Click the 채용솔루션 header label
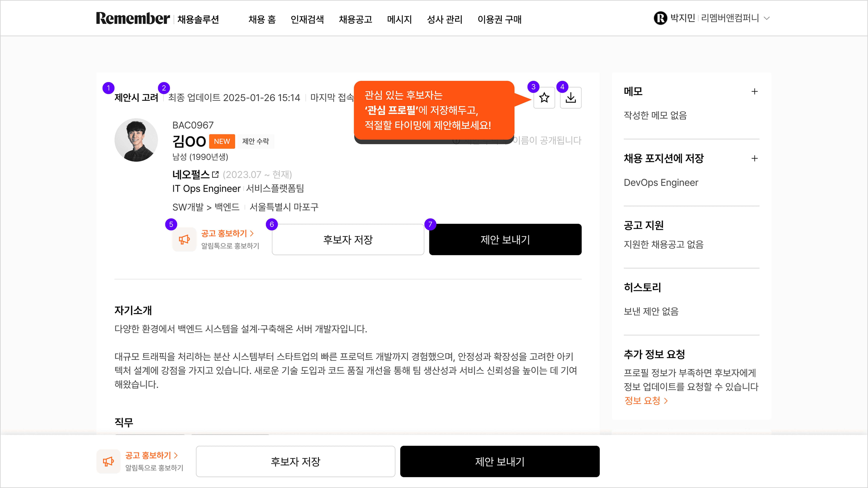Viewport: 868px width, 488px height. point(198,20)
